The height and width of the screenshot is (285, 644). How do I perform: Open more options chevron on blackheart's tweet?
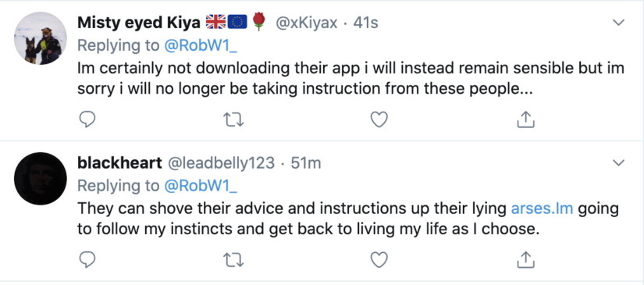coord(618,163)
